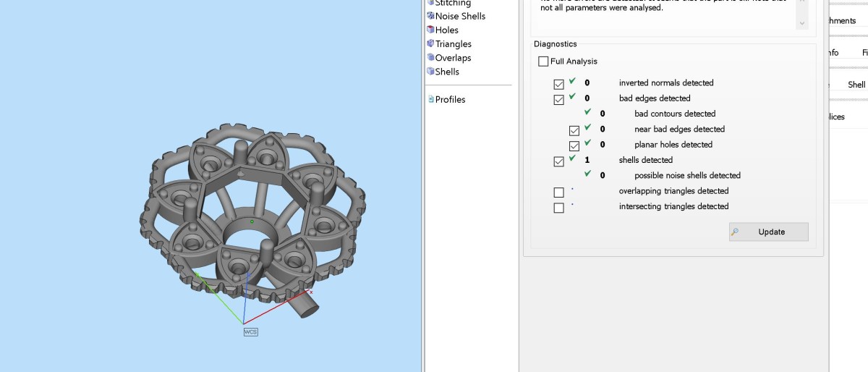Select the Holes fix icon

(430, 30)
